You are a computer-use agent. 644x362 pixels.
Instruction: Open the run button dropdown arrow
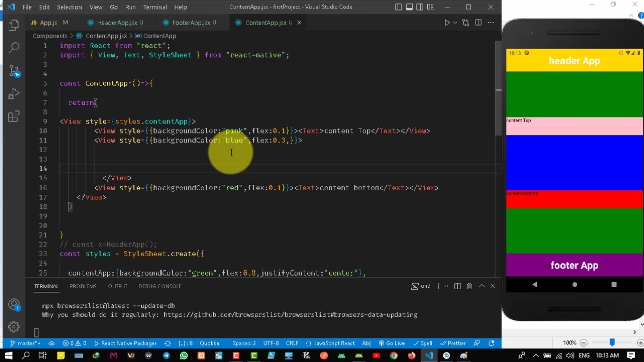coord(455,23)
